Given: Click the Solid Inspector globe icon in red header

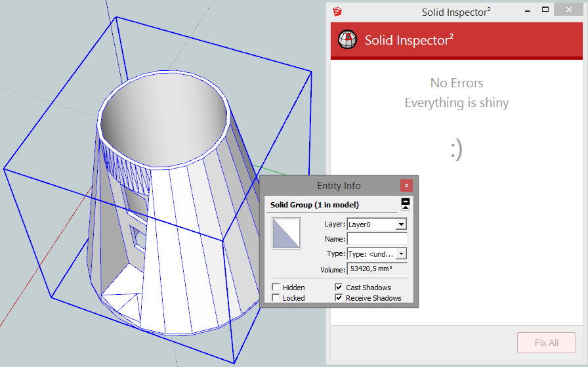Looking at the screenshot, I should click(x=347, y=41).
